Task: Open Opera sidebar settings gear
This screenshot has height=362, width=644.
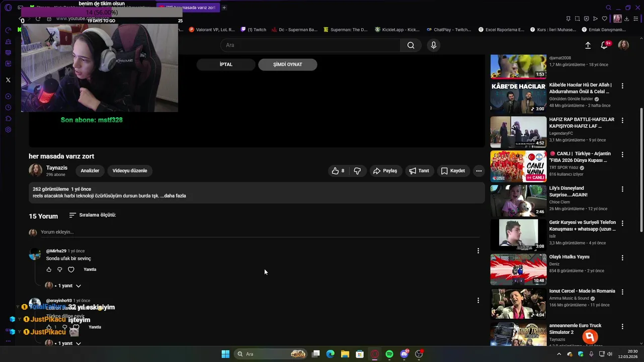Action: tap(8, 130)
